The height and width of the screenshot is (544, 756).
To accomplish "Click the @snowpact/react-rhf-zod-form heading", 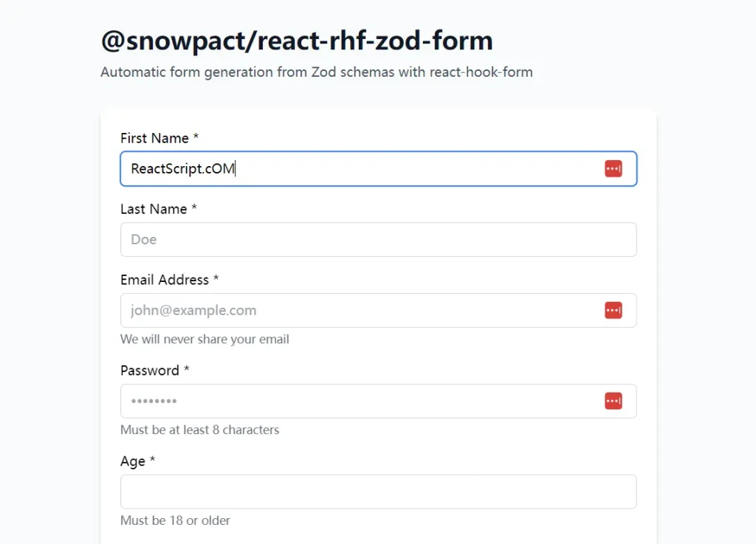I will (x=297, y=41).
